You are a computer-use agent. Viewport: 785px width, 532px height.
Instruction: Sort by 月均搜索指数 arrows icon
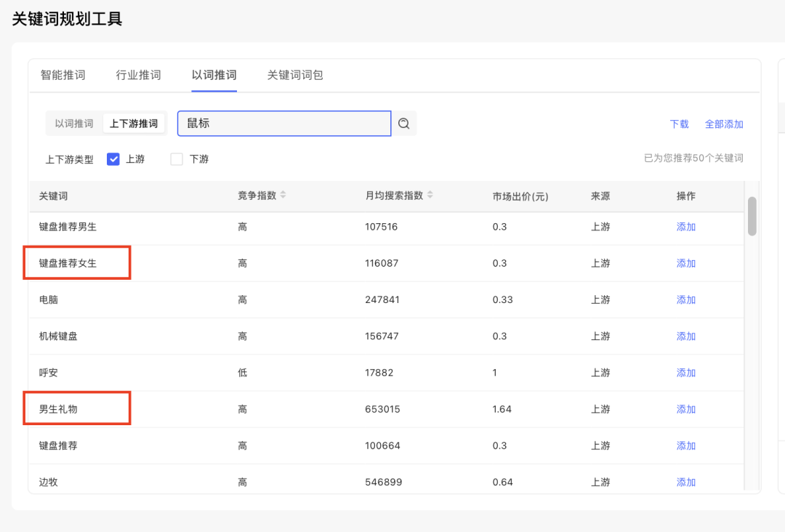pos(430,195)
